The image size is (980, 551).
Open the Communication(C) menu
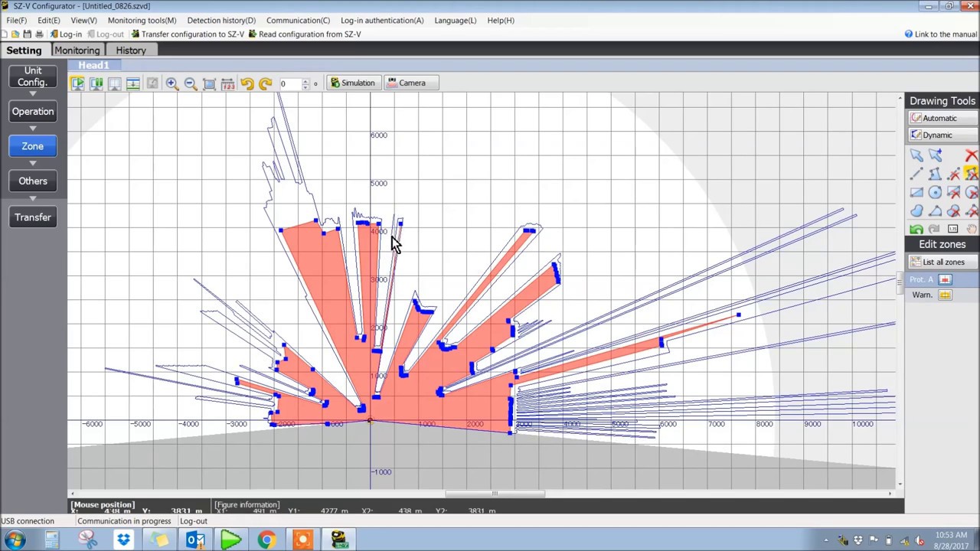click(298, 21)
